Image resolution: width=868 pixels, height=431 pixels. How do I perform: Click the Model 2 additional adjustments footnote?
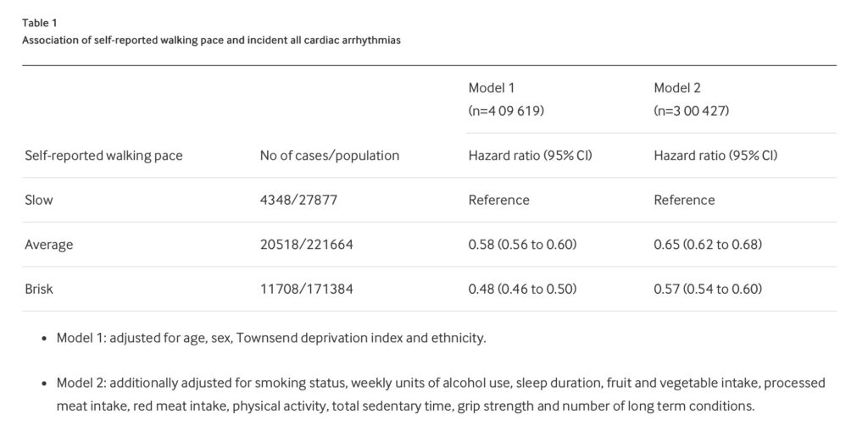441,395
